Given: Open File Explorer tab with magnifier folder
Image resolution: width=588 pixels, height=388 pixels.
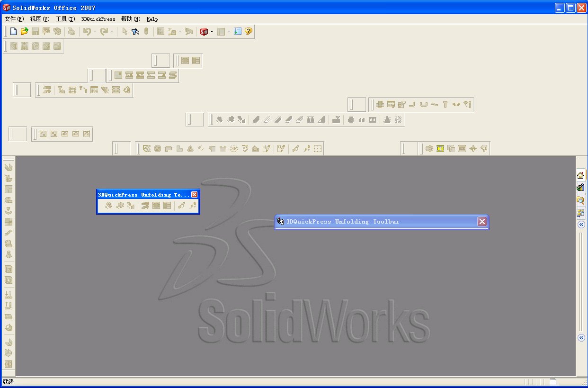Looking at the screenshot, I should click(580, 200).
